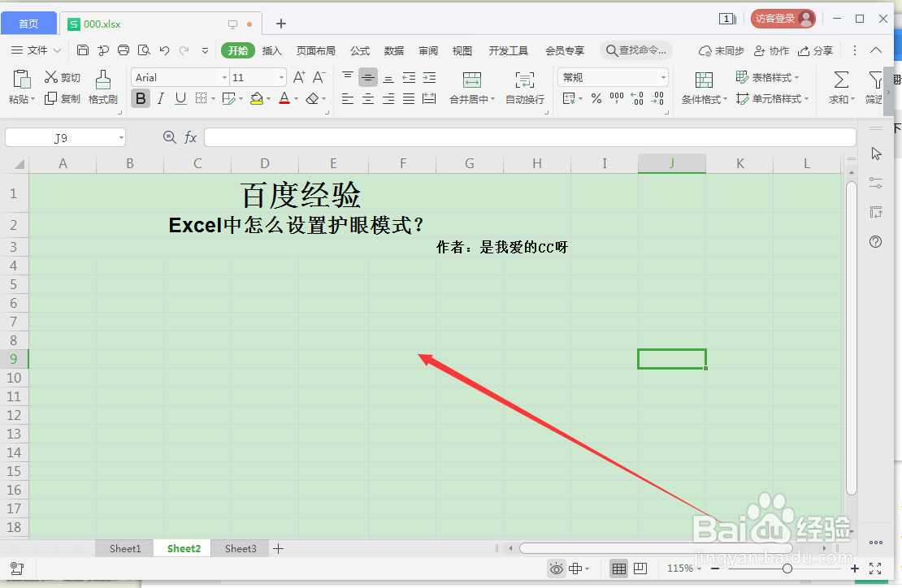Switch to Sheet1 tab
This screenshot has height=588, width=902.
[125, 548]
